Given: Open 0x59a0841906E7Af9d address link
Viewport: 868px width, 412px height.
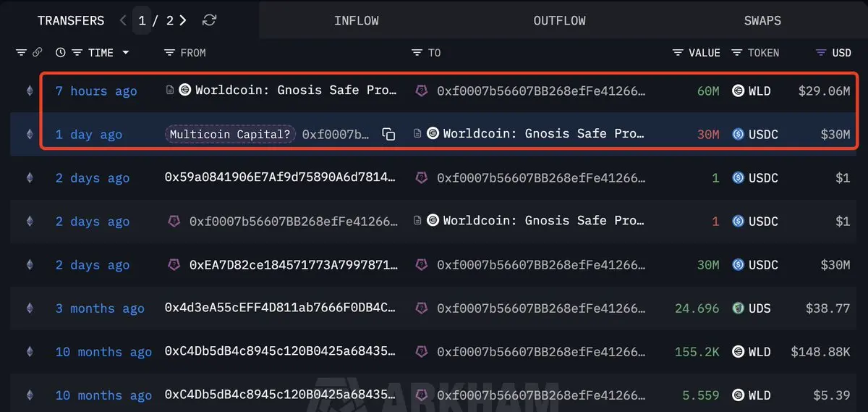Looking at the screenshot, I should 281,177.
